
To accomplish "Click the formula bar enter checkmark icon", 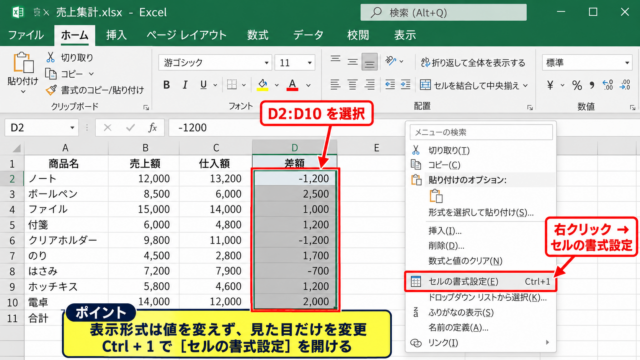I will pos(130,128).
